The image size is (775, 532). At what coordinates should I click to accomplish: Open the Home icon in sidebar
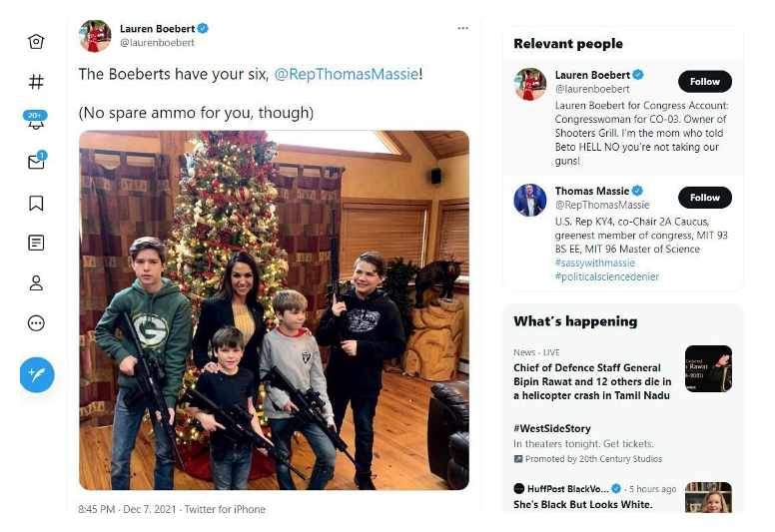[x=36, y=42]
